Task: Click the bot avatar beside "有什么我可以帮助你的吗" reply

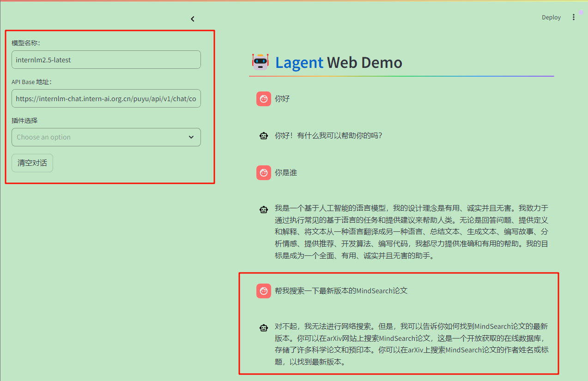Action: [x=264, y=136]
